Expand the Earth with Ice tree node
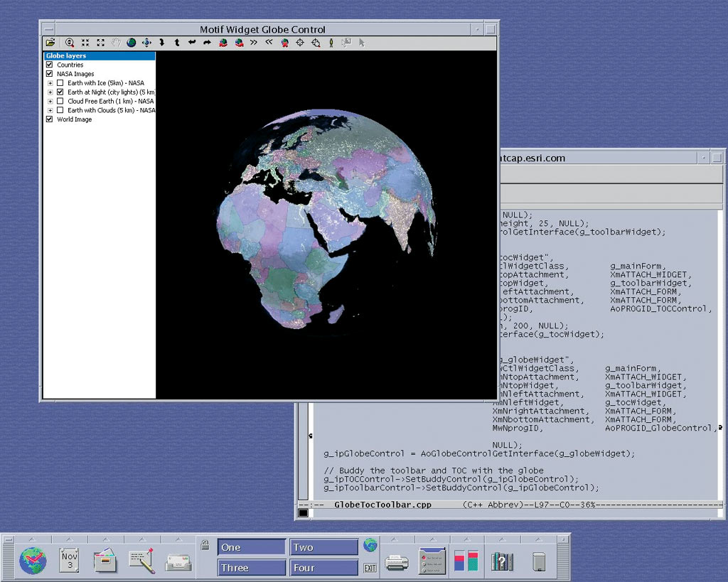 (50, 83)
